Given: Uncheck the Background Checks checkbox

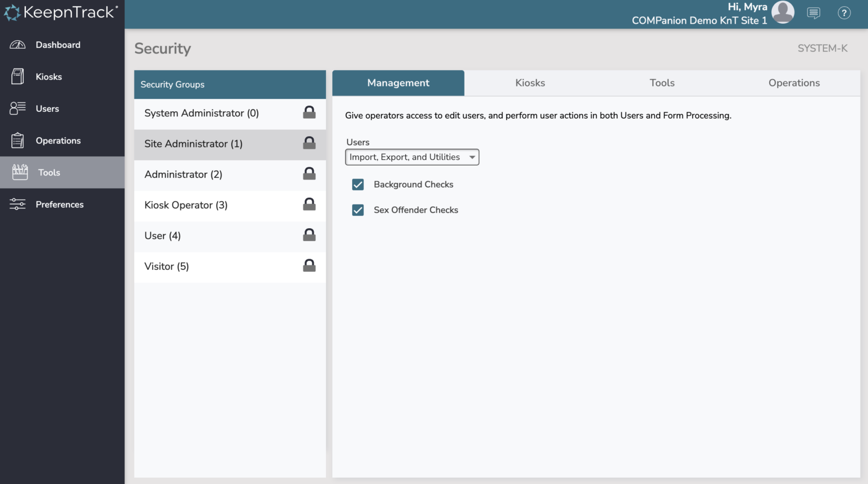Looking at the screenshot, I should (358, 184).
